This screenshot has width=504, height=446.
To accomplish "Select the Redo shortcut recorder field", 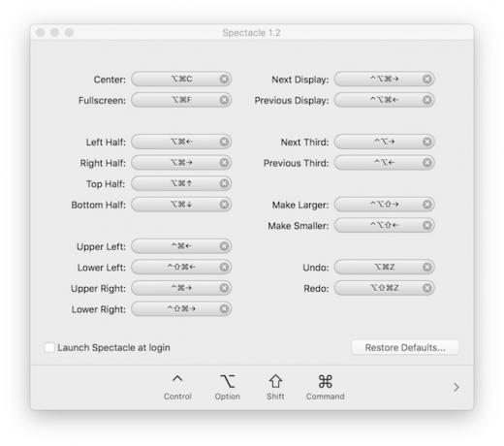I will point(384,288).
